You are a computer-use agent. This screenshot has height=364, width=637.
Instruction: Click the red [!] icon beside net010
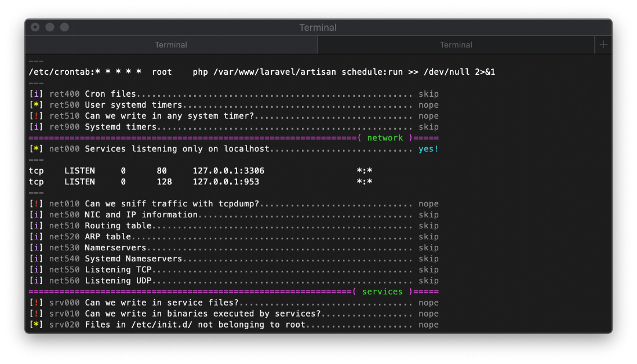[x=36, y=203]
